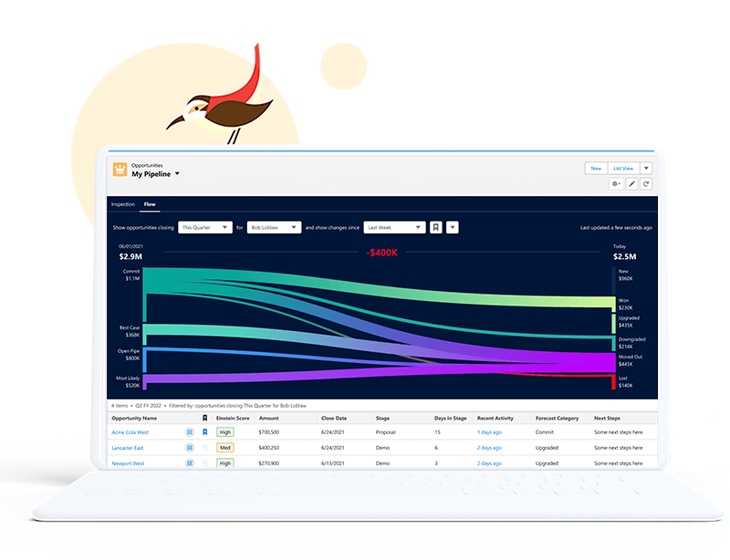This screenshot has width=730, height=560.
Task: Open the Lancaster East opportunity
Action: [x=128, y=448]
